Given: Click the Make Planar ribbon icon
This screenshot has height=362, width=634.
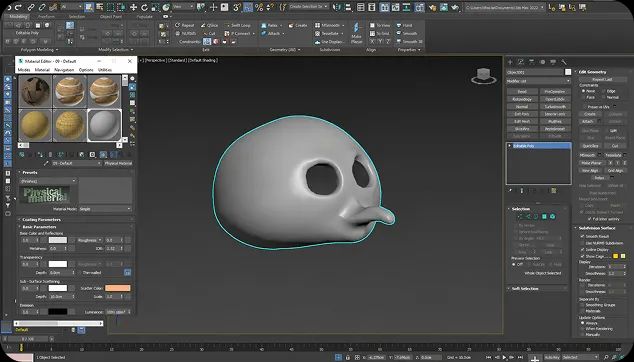Looking at the screenshot, I should pyautogui.click(x=356, y=33).
